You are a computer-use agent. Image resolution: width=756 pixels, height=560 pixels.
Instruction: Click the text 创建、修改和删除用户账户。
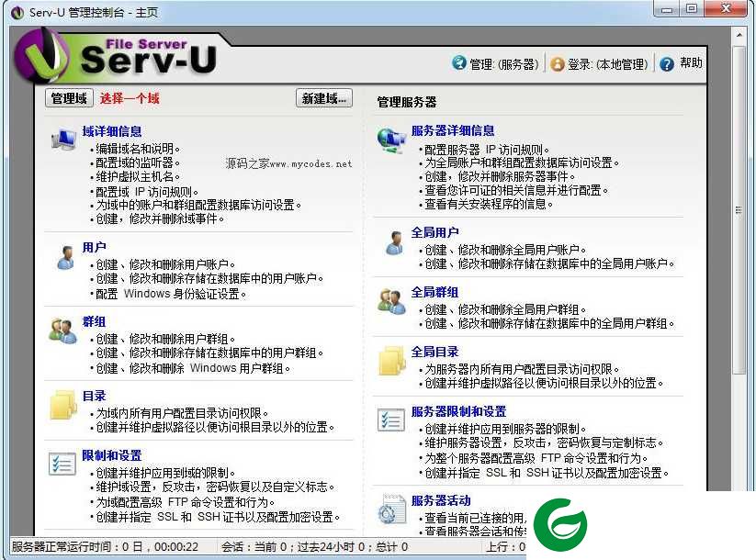165,264
